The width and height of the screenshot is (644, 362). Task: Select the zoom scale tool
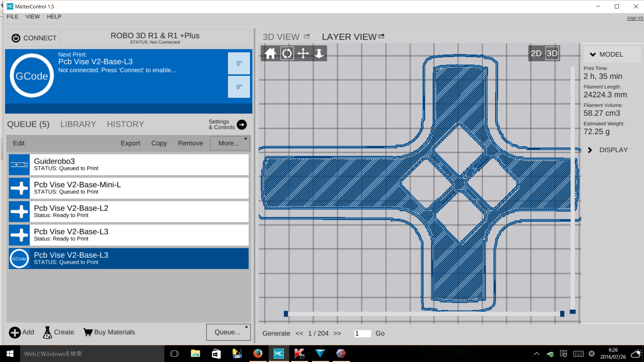319,53
